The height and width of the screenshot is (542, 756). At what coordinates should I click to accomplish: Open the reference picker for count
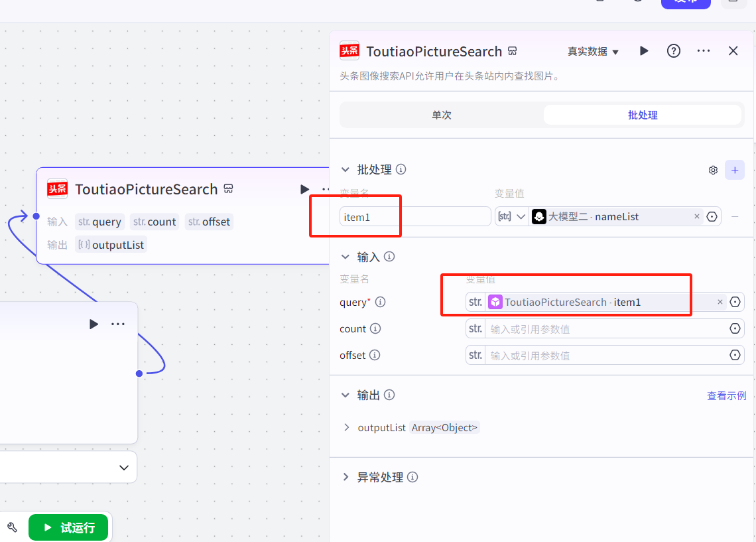tap(735, 328)
